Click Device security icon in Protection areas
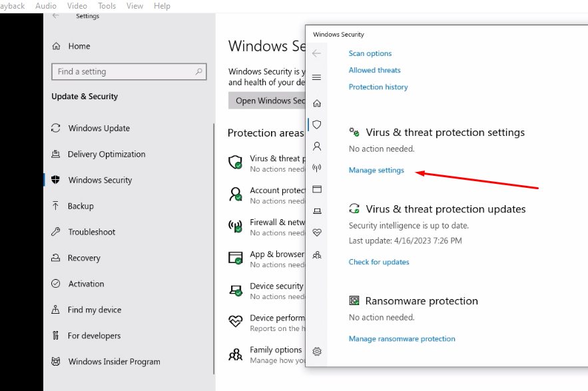The image size is (588, 391). coord(236,290)
